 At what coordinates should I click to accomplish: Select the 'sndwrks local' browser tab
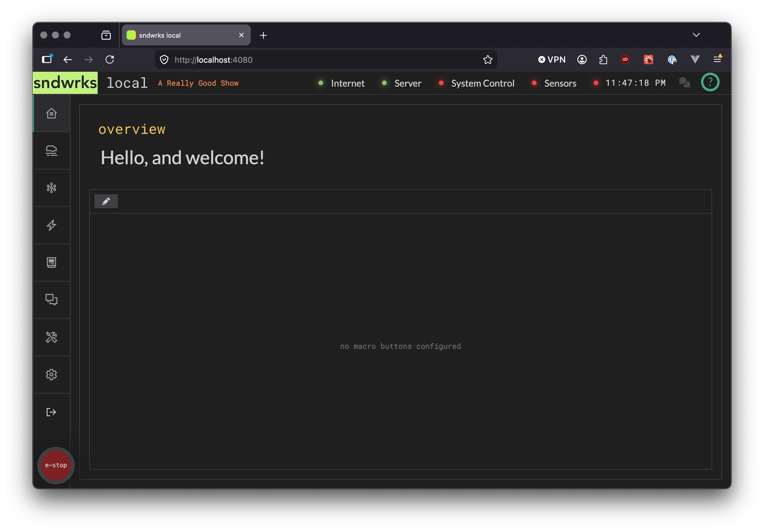click(186, 35)
